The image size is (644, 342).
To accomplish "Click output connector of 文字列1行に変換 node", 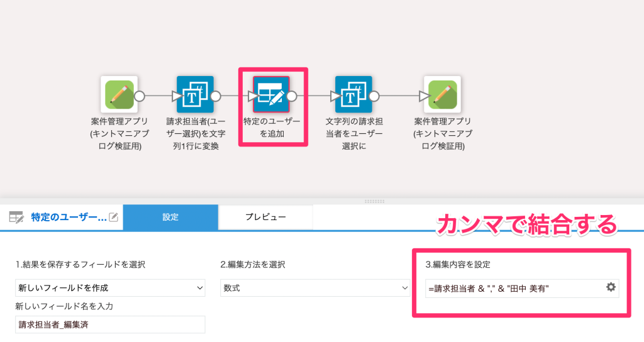I will pyautogui.click(x=216, y=96).
